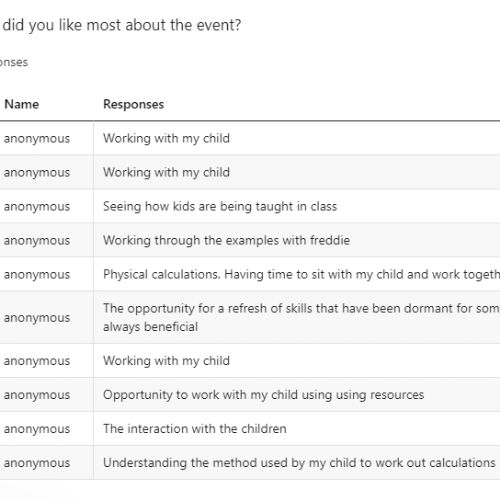Viewport: 500px width, 500px height.
Task: Click anonymous name beside 'The interaction' response
Action: (x=37, y=429)
